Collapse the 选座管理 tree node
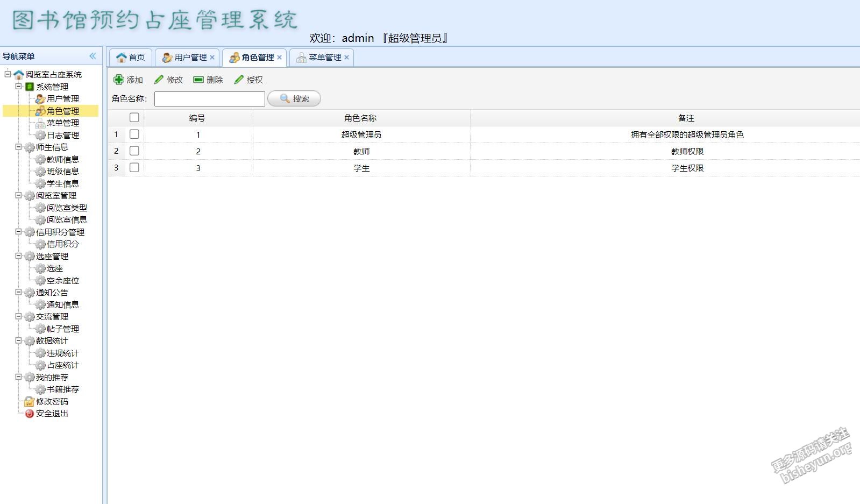 point(18,255)
